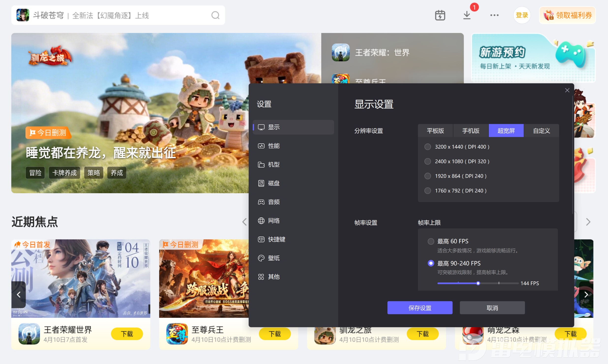Switch to the 自定义 resolution tab
This screenshot has width=608, height=364.
(541, 131)
